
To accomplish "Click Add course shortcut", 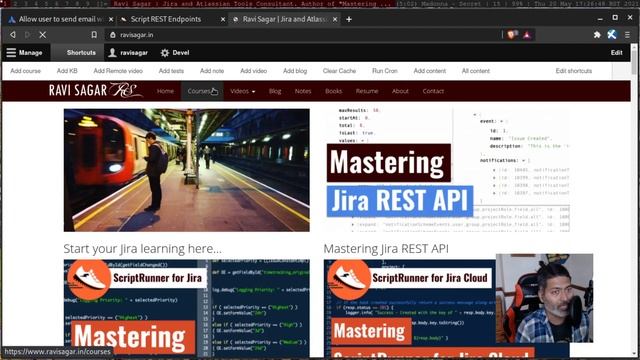I will [x=25, y=71].
